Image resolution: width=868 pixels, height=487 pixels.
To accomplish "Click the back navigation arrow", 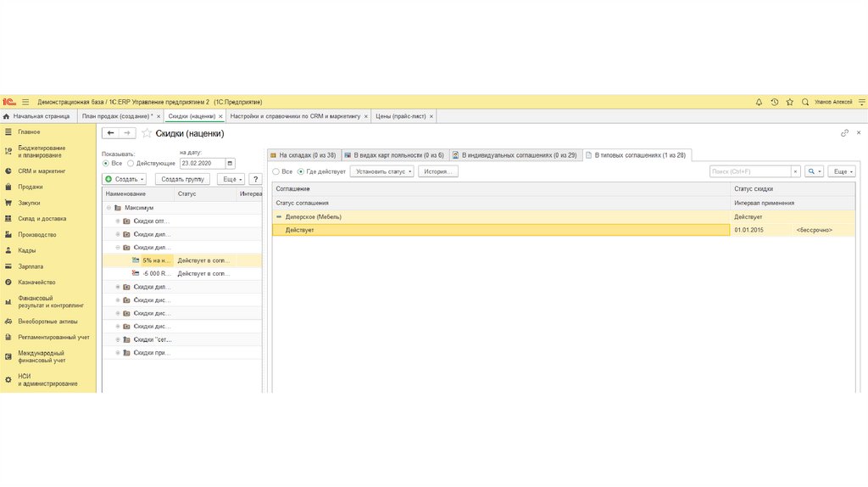I will click(110, 133).
